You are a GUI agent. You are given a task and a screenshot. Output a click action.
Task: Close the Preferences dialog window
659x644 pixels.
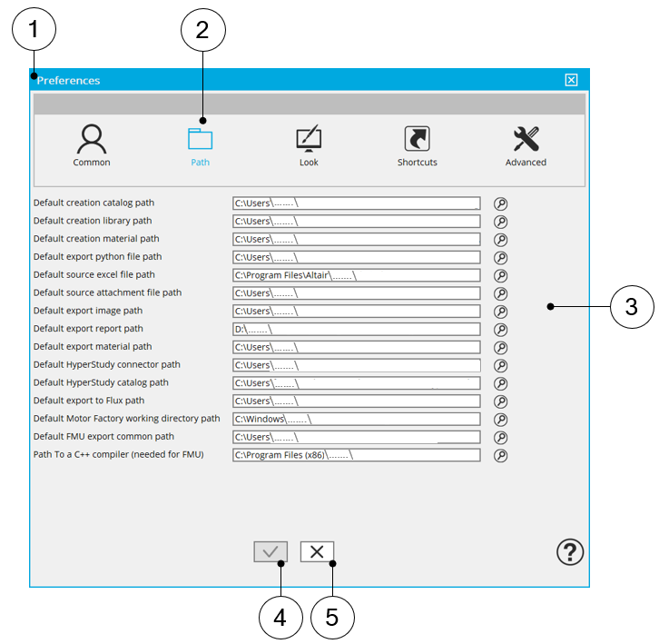571,80
